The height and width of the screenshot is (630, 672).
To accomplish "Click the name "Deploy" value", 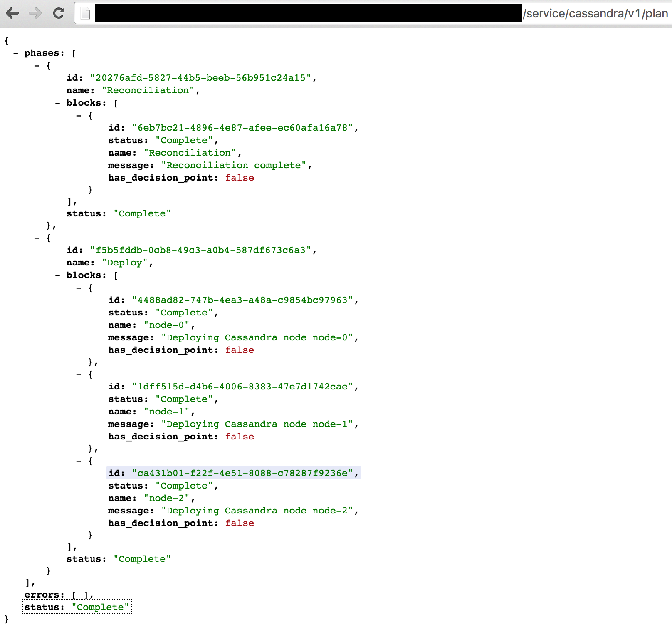I will click(125, 263).
